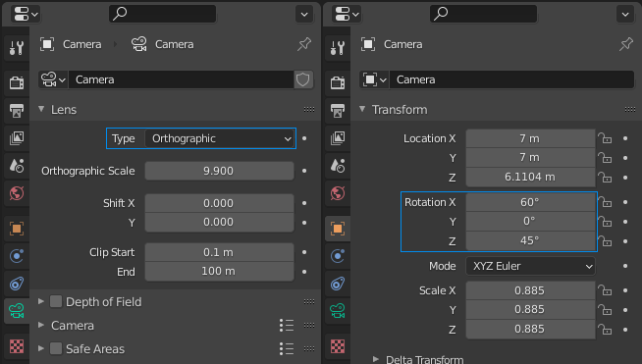Expand the Depth of Field panel

point(41,301)
